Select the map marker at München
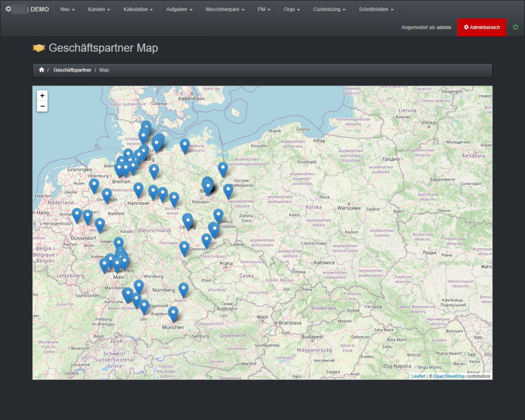 [173, 314]
